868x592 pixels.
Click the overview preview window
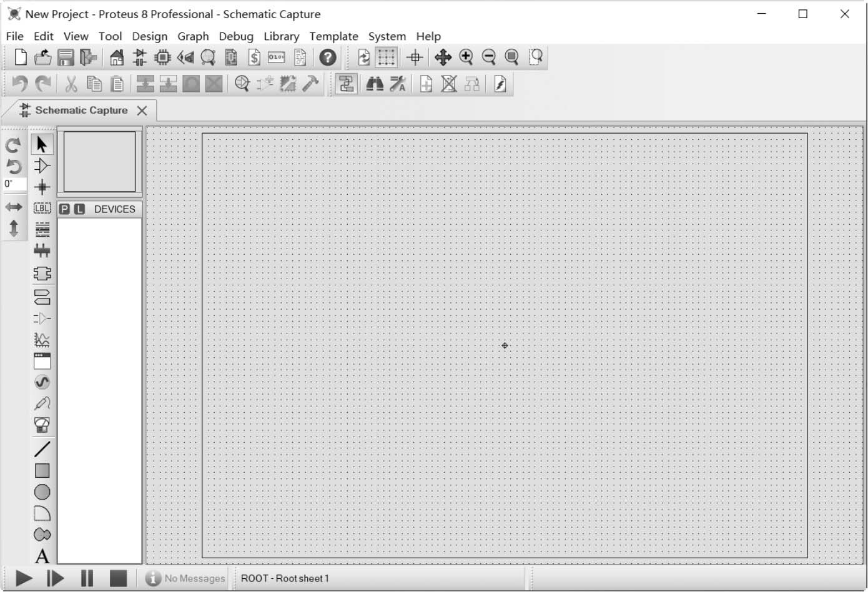click(100, 161)
